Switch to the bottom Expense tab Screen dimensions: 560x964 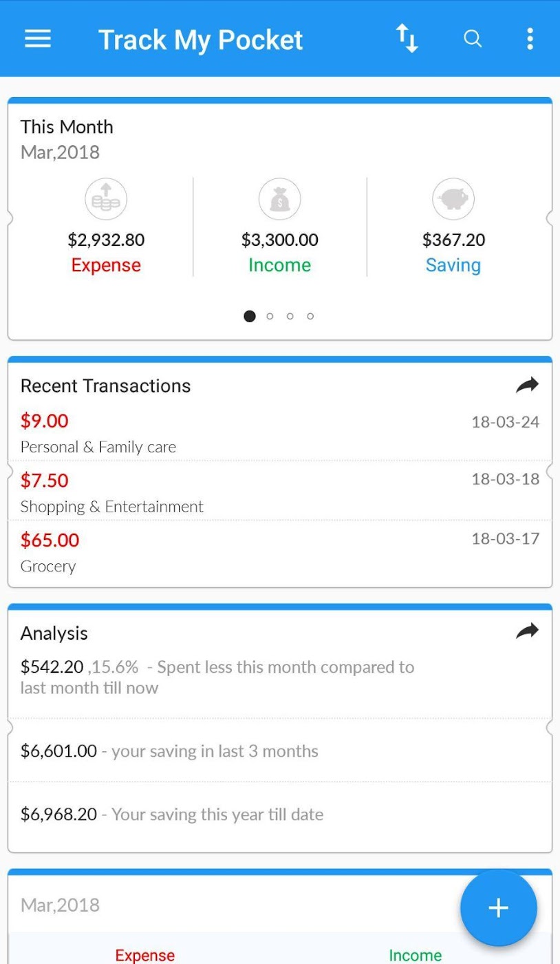pyautogui.click(x=144, y=954)
